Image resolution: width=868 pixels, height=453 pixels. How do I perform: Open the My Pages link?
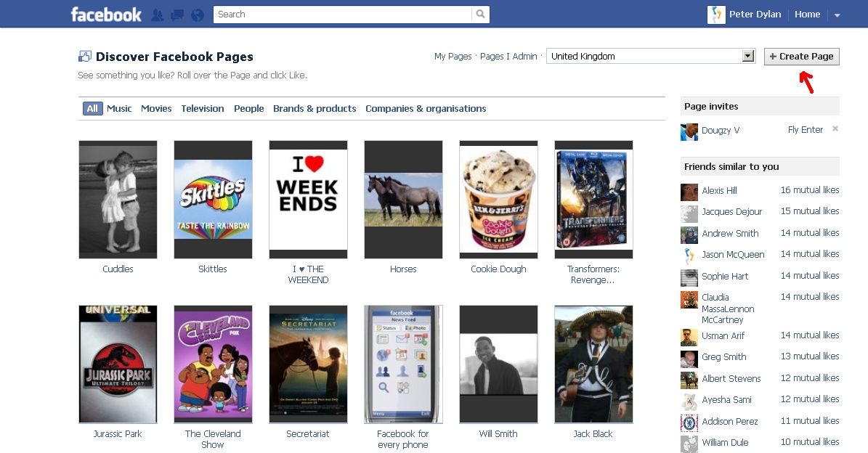[453, 57]
